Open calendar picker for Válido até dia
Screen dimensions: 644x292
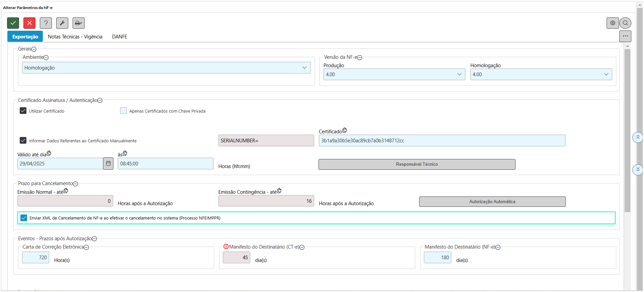108,164
